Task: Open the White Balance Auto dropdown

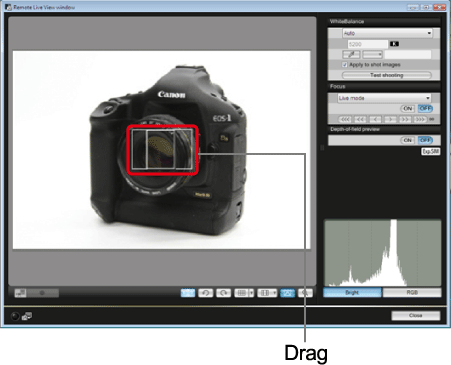Action: coord(387,33)
